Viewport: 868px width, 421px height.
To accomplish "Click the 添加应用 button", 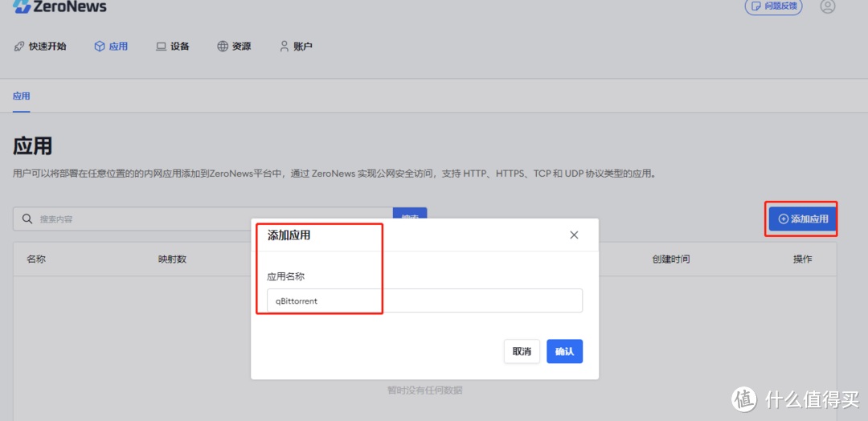I will [802, 219].
